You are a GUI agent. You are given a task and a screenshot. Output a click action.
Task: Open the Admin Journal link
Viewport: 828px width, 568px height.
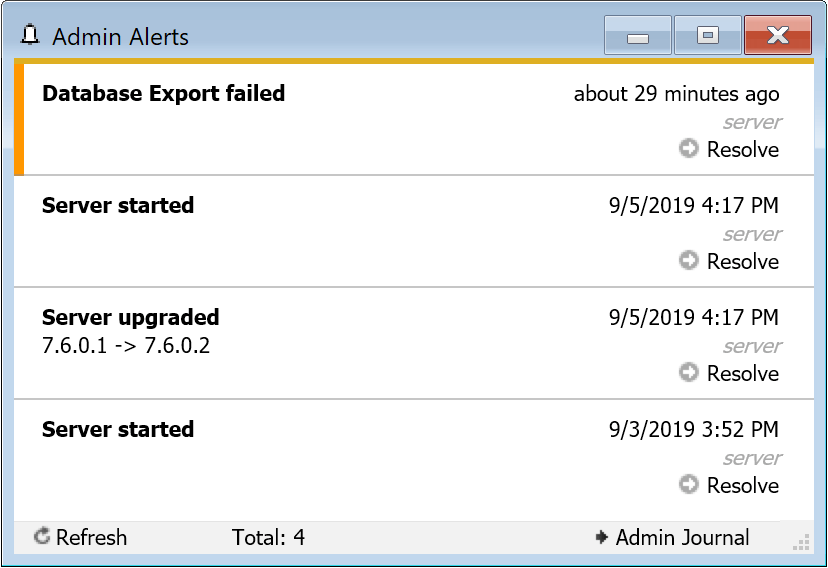(682, 537)
